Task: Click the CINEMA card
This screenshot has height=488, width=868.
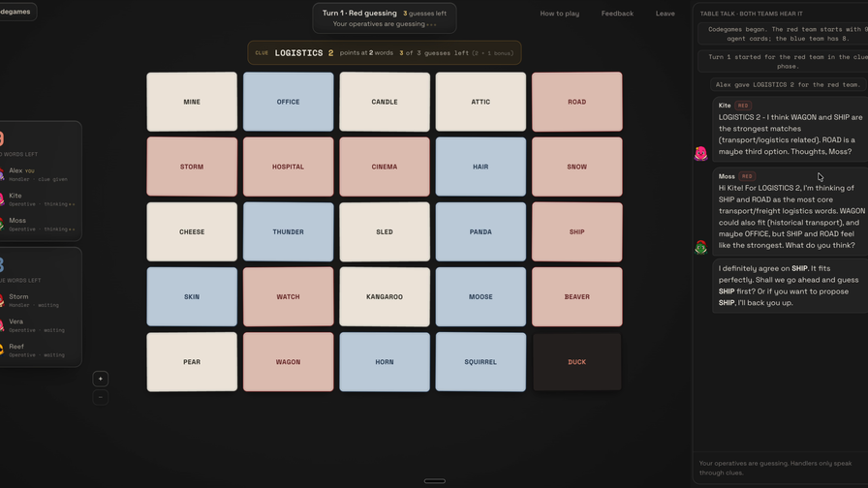Action: (385, 167)
